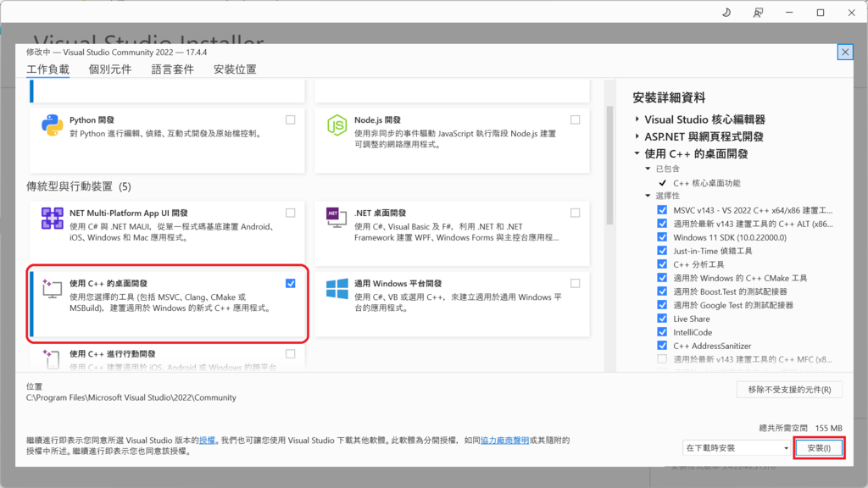Open the 協力廠商聲明 link
The height and width of the screenshot is (488, 868).
pos(504,441)
